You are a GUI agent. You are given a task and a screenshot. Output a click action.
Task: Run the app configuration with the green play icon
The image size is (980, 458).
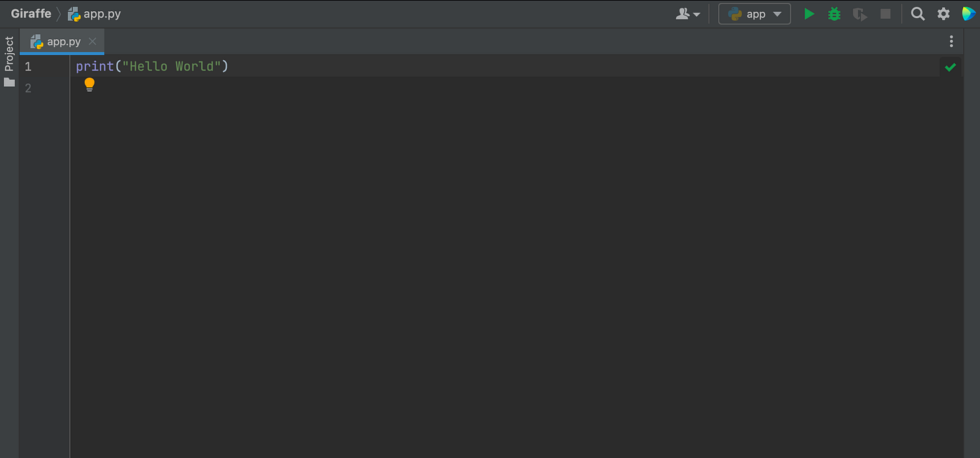(x=809, y=13)
